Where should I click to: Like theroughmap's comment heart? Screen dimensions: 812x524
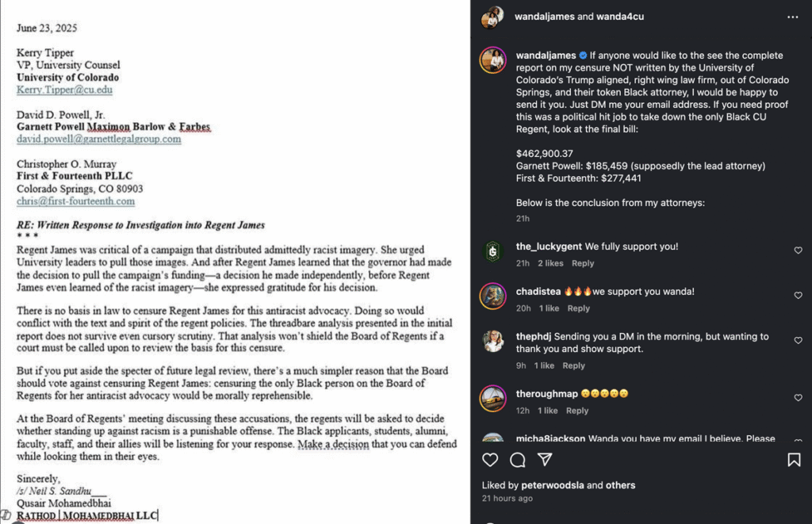(798, 398)
